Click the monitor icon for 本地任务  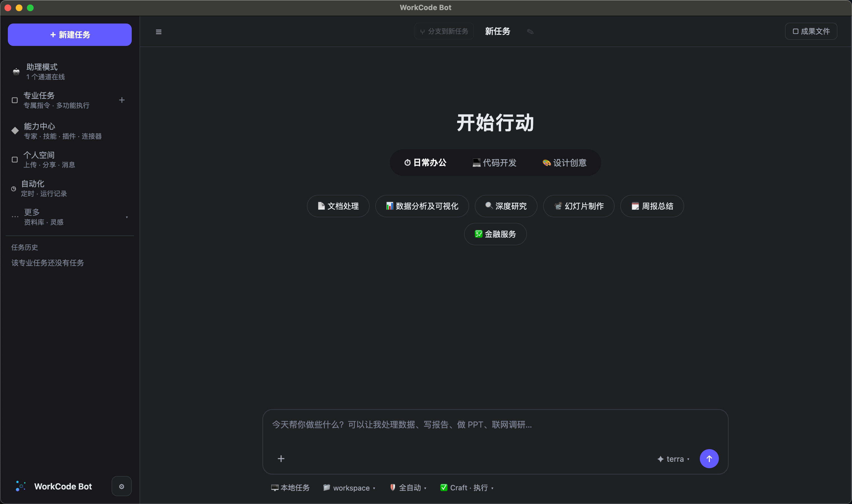tap(275, 488)
